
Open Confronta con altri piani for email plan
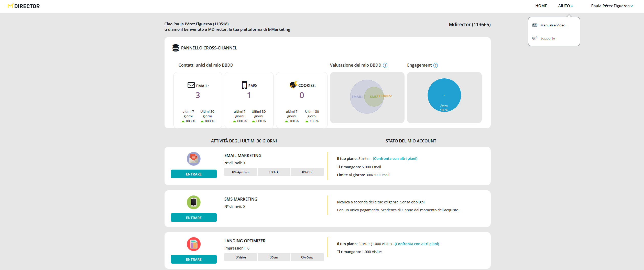click(395, 159)
